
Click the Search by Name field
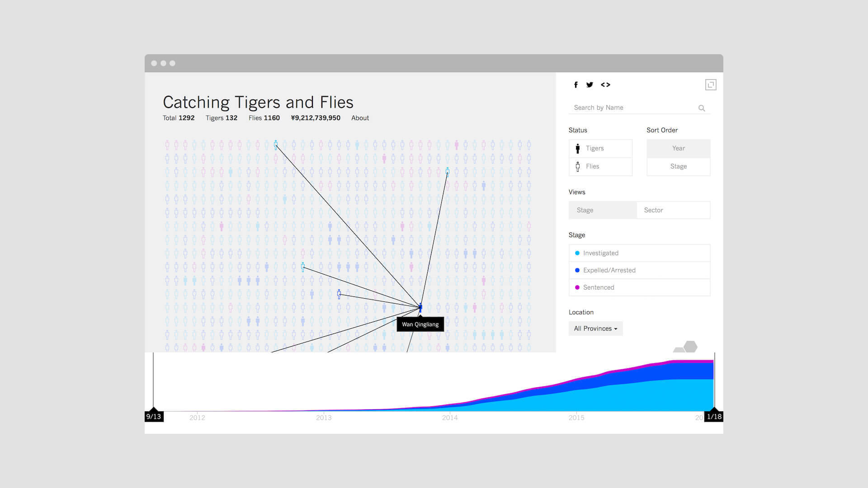[x=633, y=108]
